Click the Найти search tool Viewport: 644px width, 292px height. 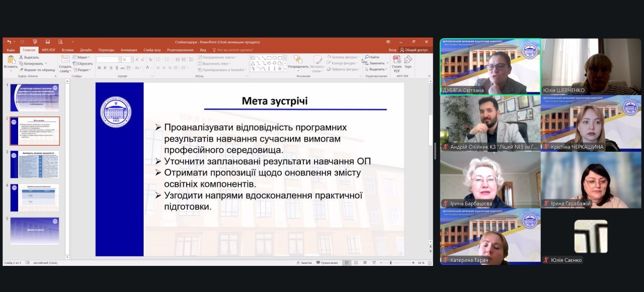(372, 57)
